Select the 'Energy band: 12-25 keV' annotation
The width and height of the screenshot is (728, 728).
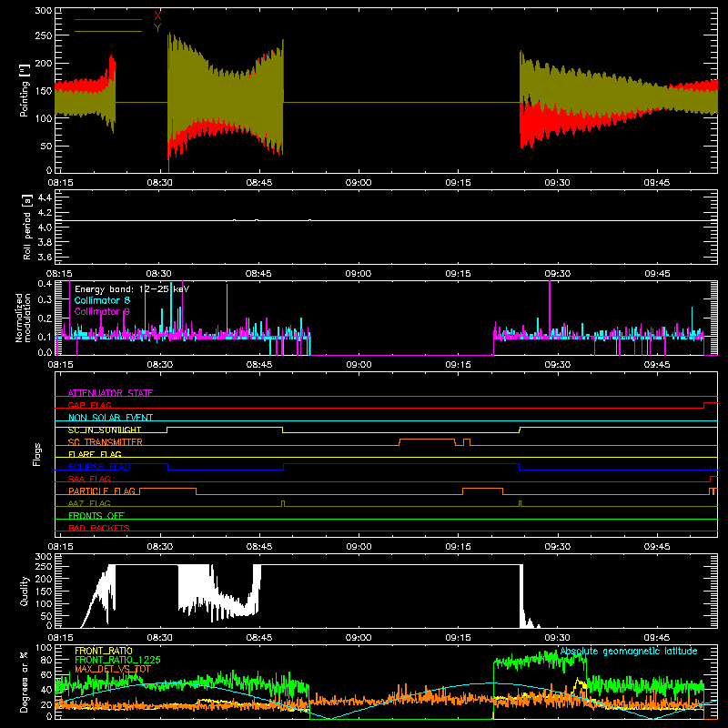[x=132, y=289]
